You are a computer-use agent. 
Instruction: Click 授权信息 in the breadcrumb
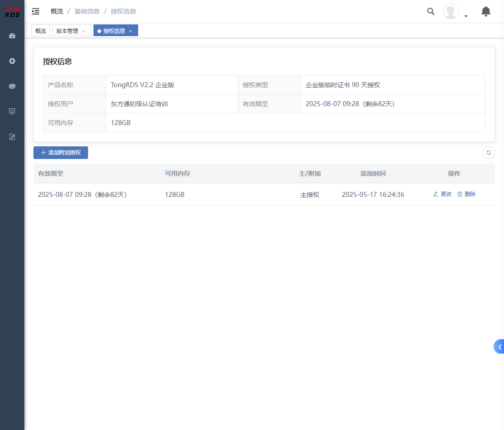[123, 12]
